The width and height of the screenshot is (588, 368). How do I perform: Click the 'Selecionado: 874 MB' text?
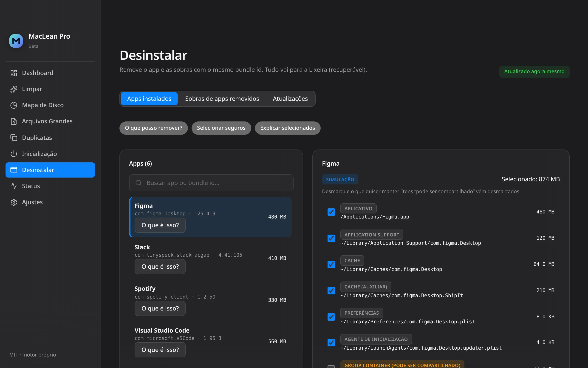531,179
